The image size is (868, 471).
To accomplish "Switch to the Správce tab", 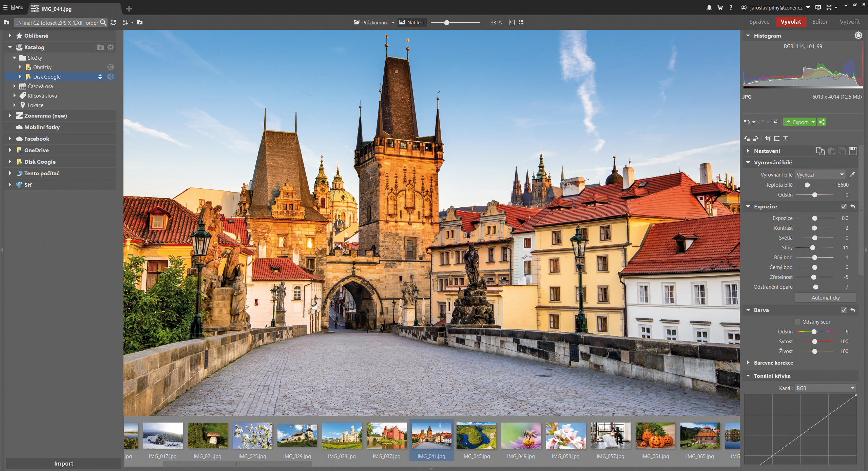I will click(x=759, y=22).
